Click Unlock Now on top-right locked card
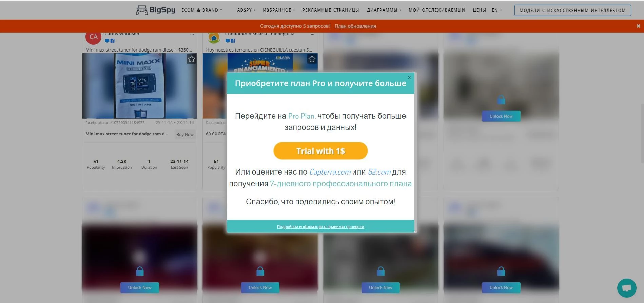The image size is (644, 303). point(501,116)
